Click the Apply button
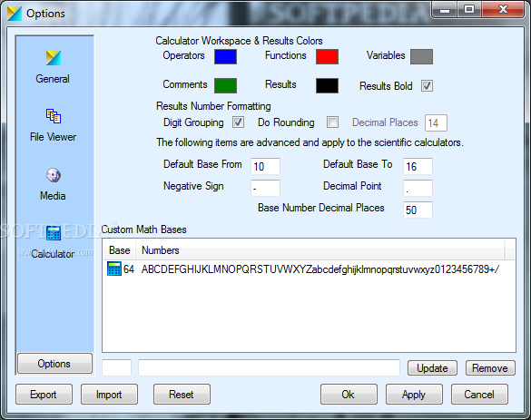 click(x=414, y=395)
